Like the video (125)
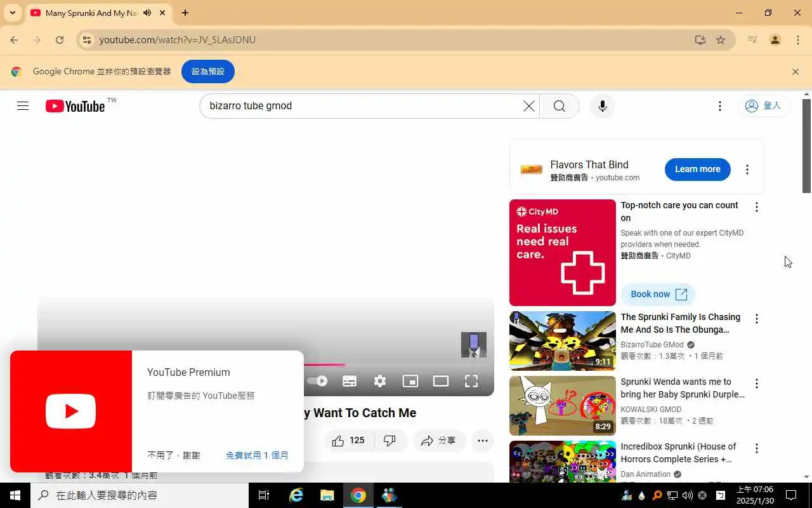This screenshot has width=812, height=508. pyautogui.click(x=349, y=441)
